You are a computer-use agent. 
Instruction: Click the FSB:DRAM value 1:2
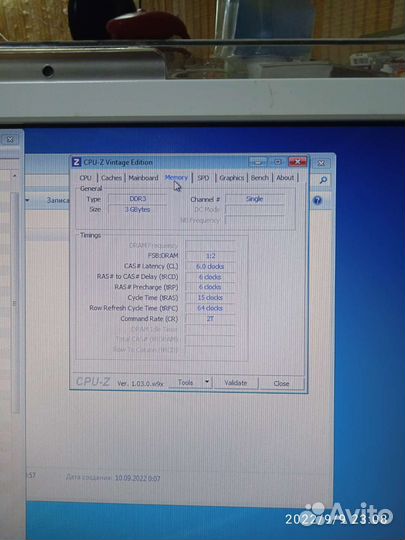pyautogui.click(x=210, y=256)
